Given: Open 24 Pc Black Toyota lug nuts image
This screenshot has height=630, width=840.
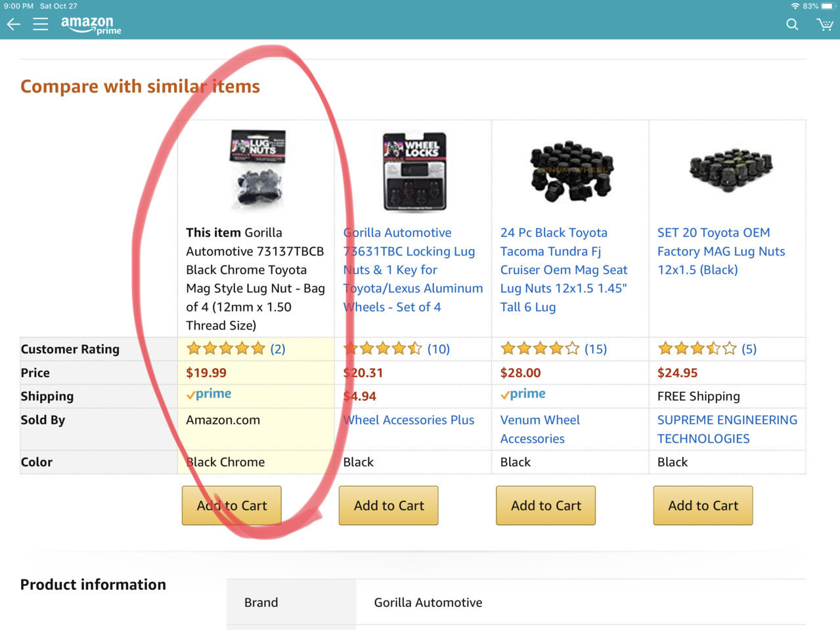Looking at the screenshot, I should (571, 171).
